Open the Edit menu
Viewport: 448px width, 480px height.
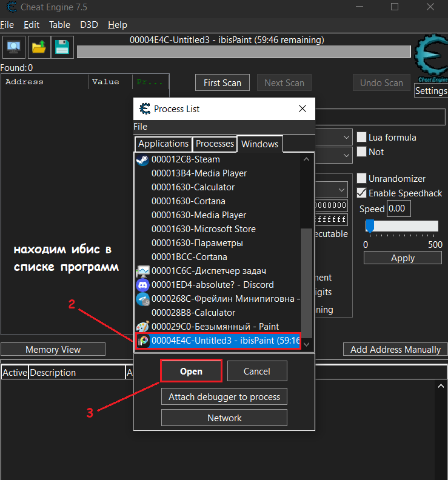32,25
